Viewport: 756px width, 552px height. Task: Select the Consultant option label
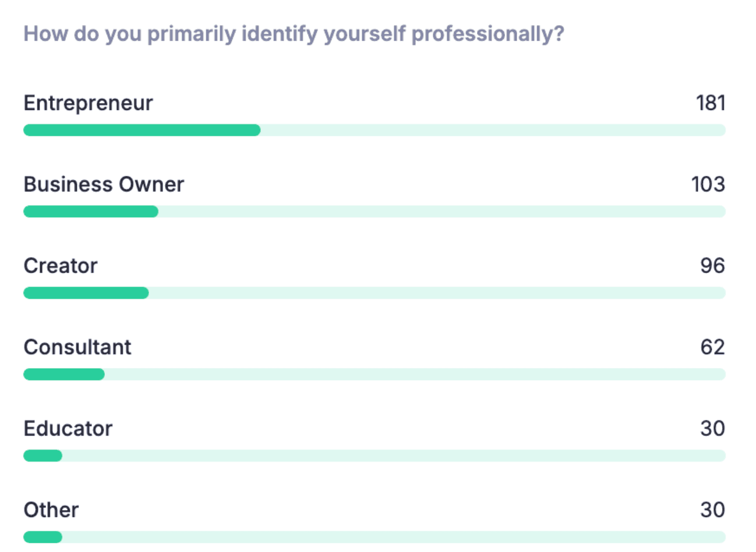(77, 348)
